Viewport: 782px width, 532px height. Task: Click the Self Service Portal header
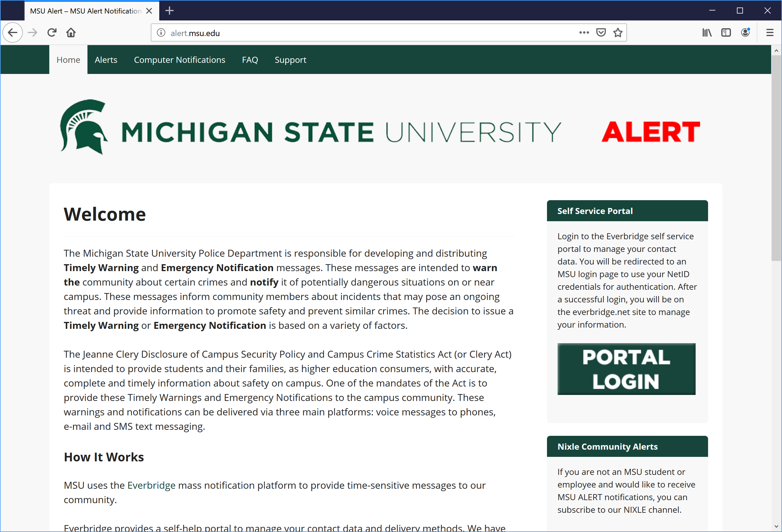point(627,211)
